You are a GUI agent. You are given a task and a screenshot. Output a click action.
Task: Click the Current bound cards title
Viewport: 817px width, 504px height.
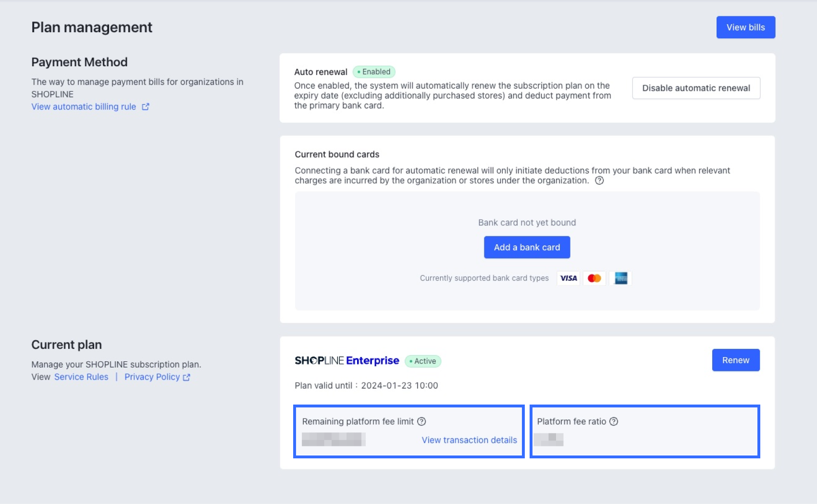pyautogui.click(x=337, y=154)
